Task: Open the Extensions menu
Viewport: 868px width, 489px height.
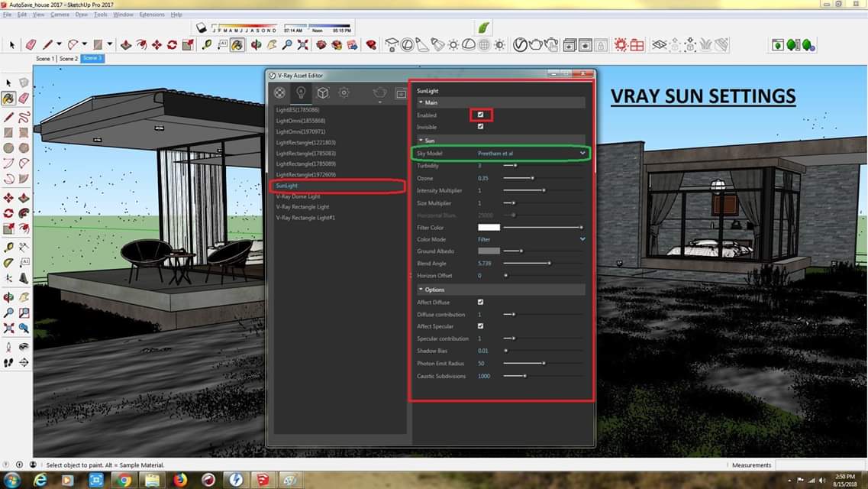Action: [152, 15]
